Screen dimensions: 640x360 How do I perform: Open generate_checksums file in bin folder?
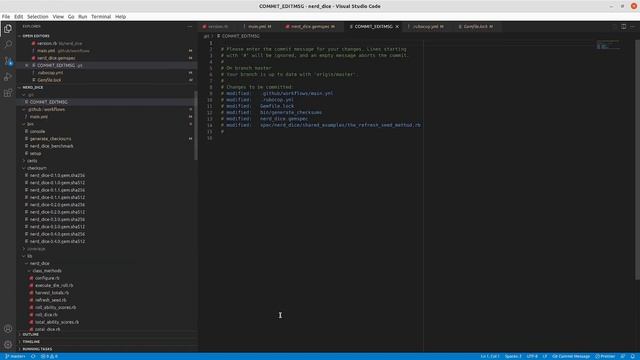click(x=50, y=139)
